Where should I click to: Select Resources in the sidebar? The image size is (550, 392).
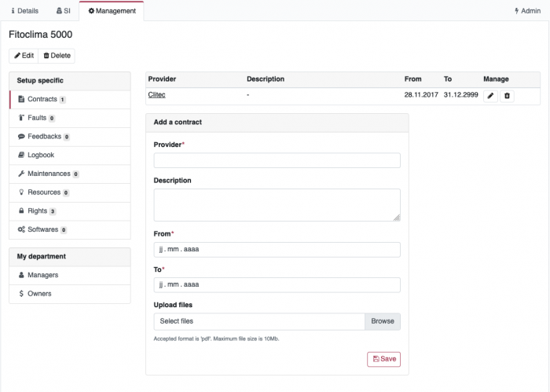tap(43, 192)
